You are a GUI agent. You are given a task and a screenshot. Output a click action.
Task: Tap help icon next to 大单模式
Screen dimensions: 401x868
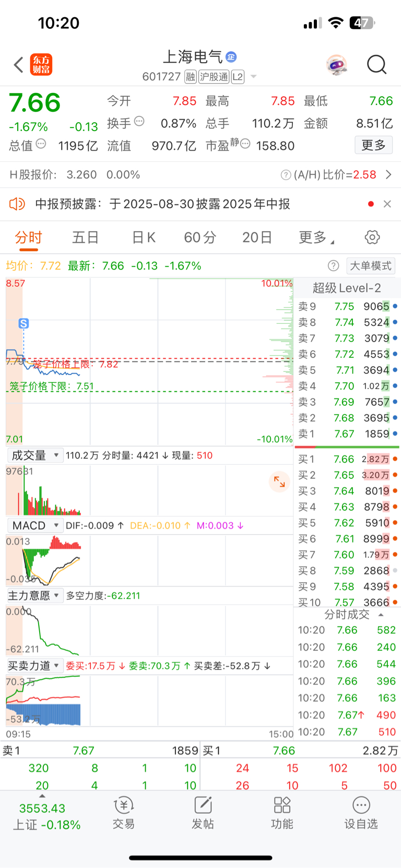(x=333, y=266)
